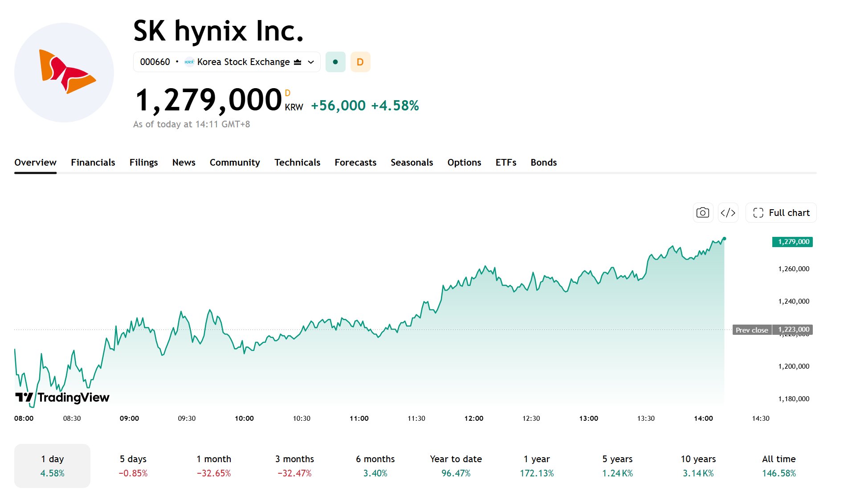Screen dimensions: 848x504
Task: Click the small orange D next to price
Action: pos(288,93)
